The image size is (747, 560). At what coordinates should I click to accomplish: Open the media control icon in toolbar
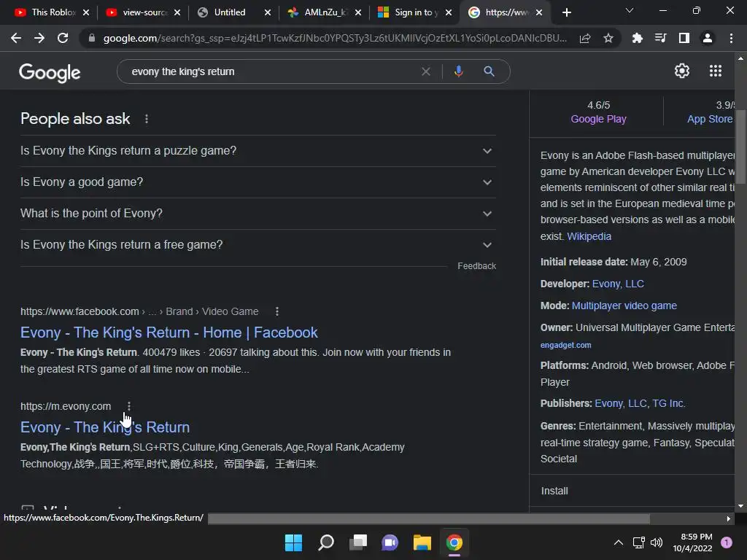660,38
